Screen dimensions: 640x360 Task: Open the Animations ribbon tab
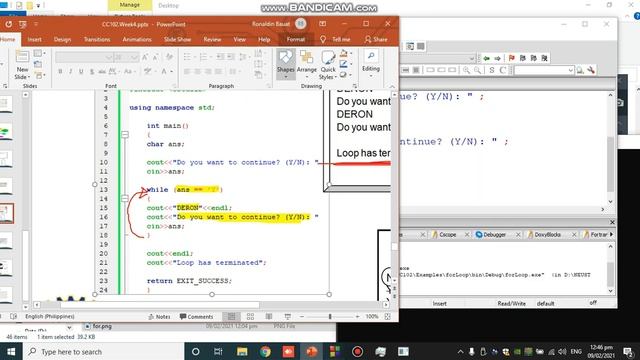click(x=137, y=39)
